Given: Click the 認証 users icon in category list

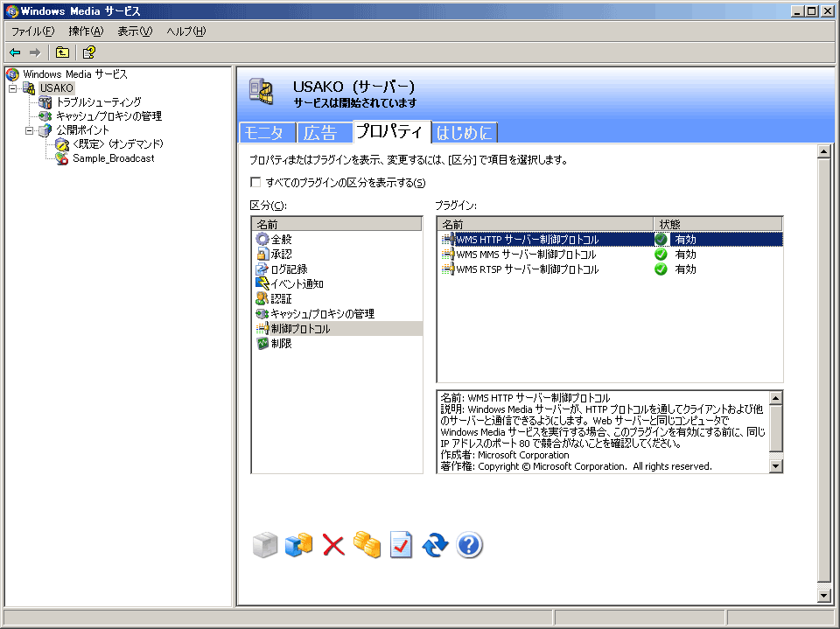Looking at the screenshot, I should tap(262, 298).
